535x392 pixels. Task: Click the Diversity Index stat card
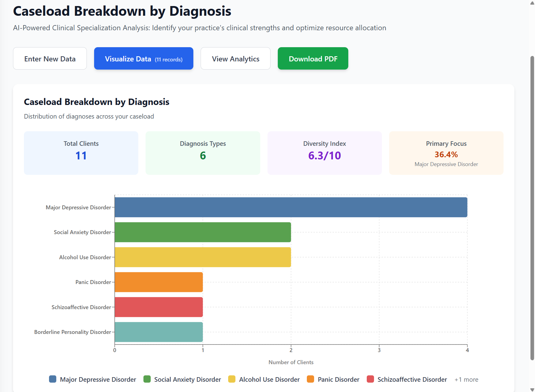click(324, 153)
